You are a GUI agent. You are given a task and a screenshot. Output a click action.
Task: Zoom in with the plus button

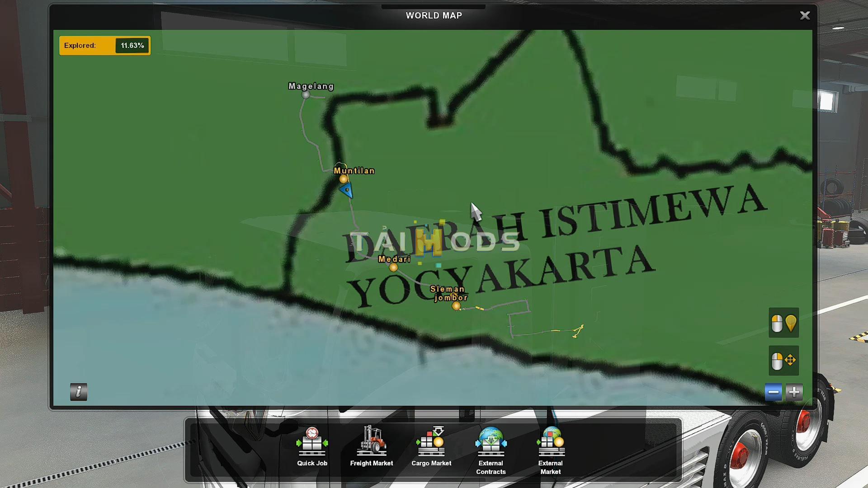(794, 392)
